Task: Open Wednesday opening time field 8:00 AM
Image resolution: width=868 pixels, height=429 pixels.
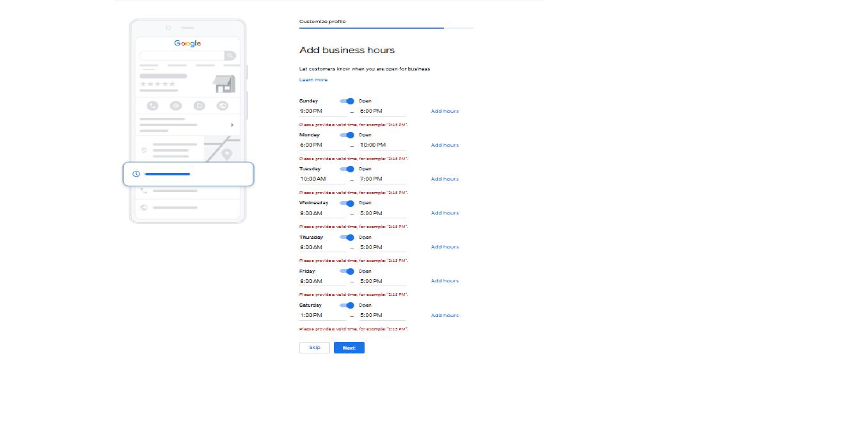Action: (322, 213)
